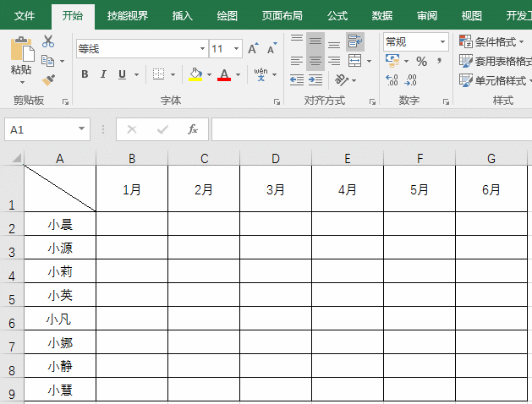Open 套用表格格式 table formats
The width and height of the screenshot is (532, 404).
[x=496, y=61]
